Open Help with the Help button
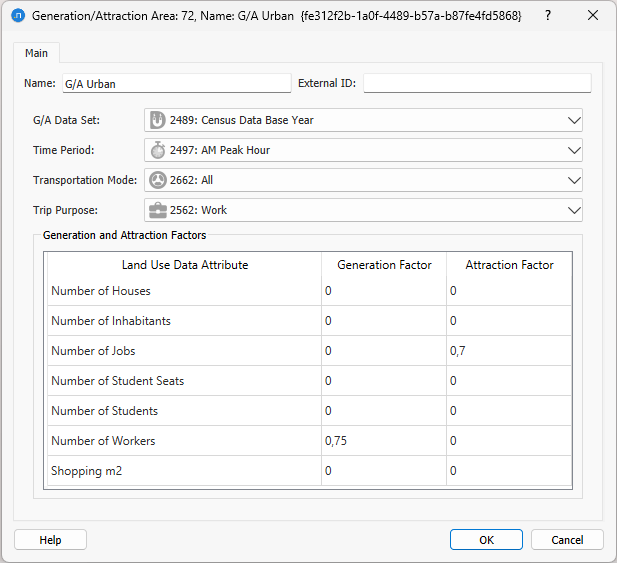Screen dimensions: 617x563 pyautogui.click(x=50, y=540)
